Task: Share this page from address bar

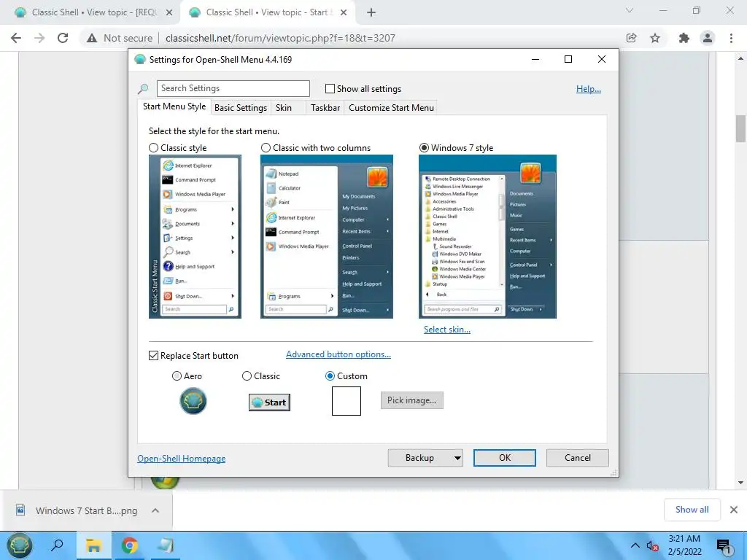Action: (632, 38)
